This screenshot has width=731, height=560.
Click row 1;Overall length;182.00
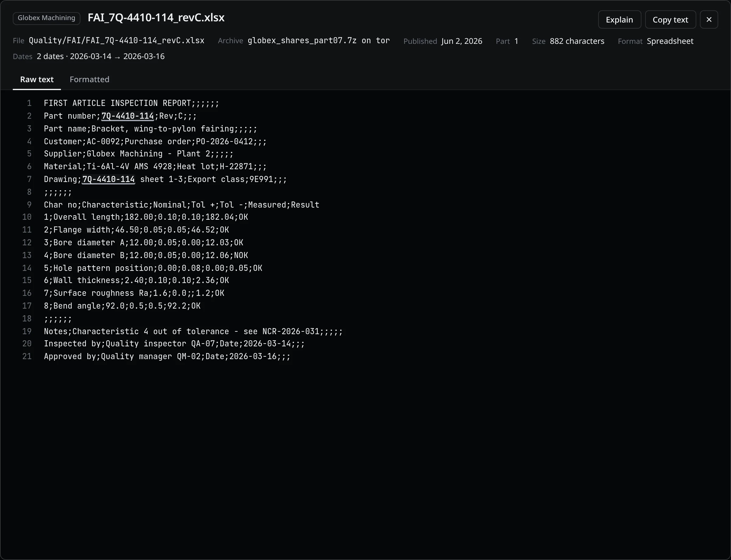pyautogui.click(x=146, y=217)
